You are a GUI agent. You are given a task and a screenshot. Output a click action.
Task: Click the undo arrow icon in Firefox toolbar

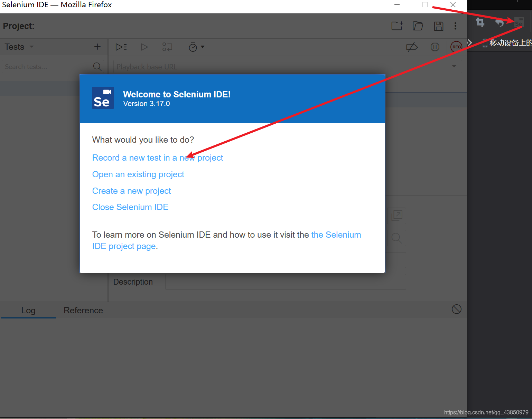499,22
